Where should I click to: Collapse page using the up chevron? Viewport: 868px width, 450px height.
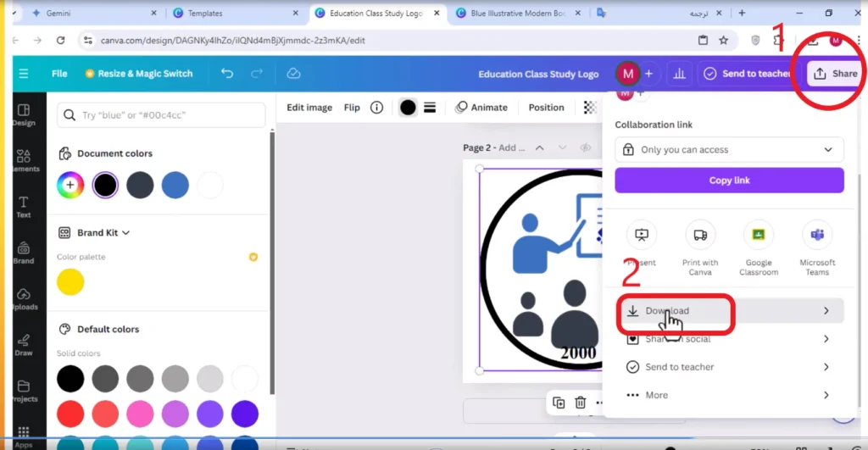pyautogui.click(x=539, y=147)
